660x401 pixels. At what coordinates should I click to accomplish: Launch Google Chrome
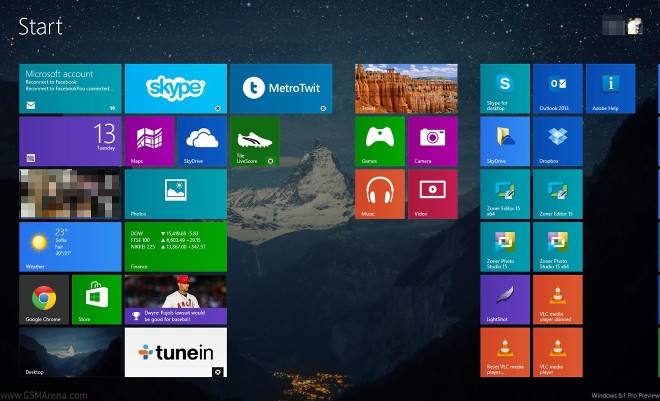44,300
